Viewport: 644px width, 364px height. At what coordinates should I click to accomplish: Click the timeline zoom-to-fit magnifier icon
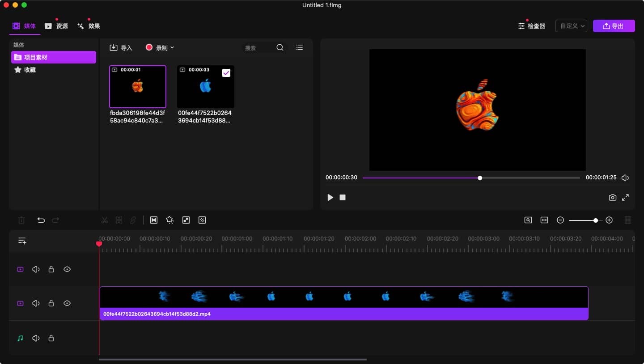pyautogui.click(x=528, y=220)
